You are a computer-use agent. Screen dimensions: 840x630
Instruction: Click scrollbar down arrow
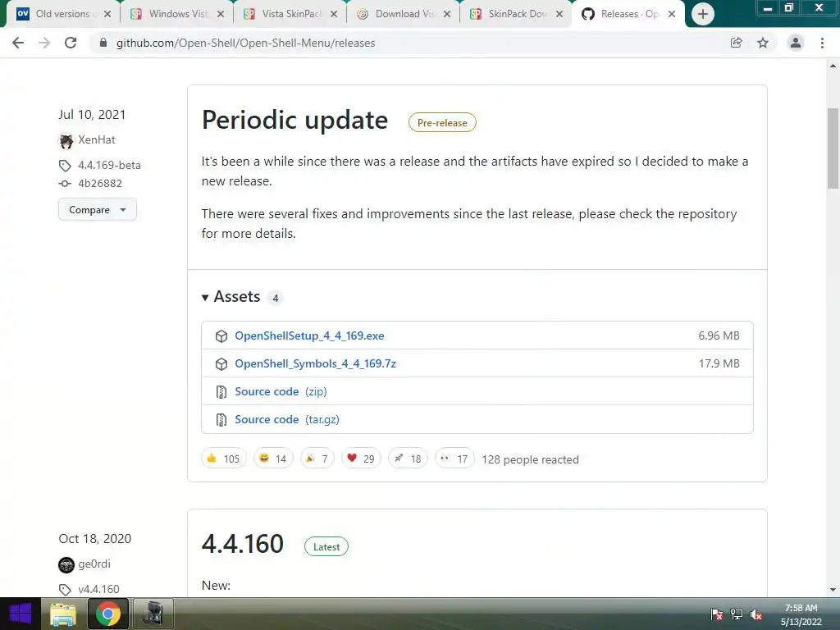(x=833, y=591)
